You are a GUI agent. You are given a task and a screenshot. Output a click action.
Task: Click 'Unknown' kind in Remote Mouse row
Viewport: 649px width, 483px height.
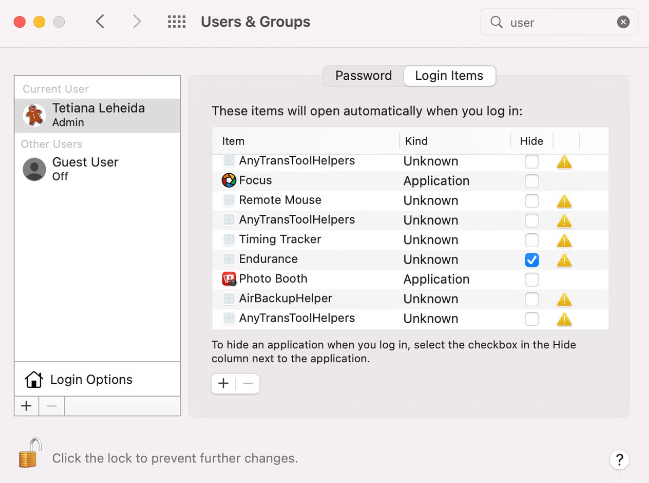431,201
